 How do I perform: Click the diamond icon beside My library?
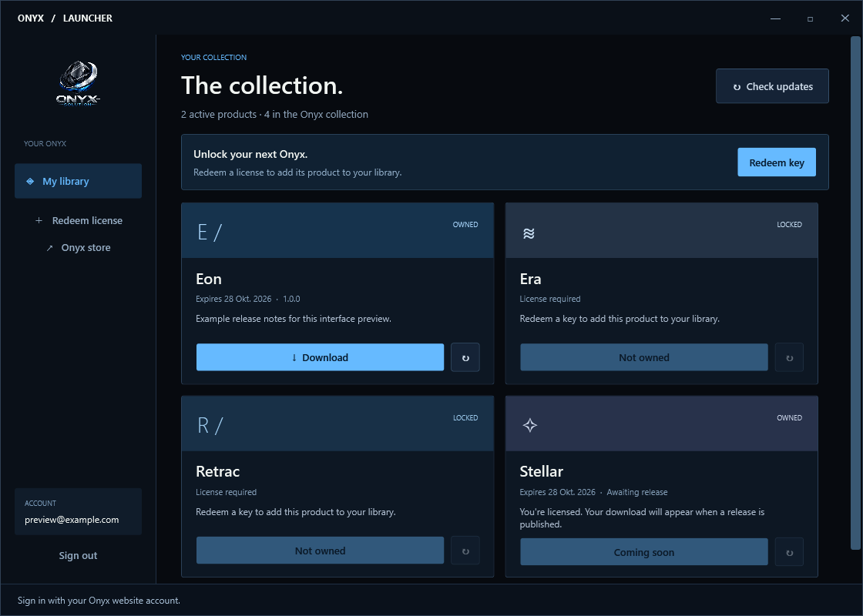point(30,181)
